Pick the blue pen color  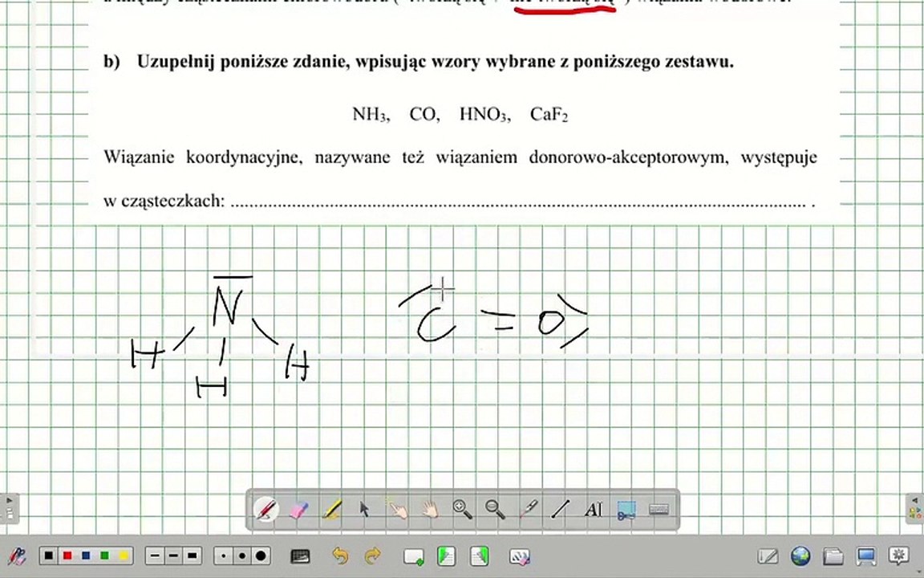point(86,556)
